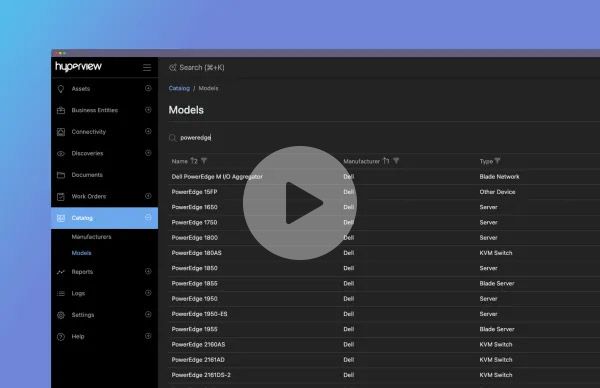Select the Dell PowerEdge M I/O Aggregator row
This screenshot has width=600, height=388.
point(384,177)
